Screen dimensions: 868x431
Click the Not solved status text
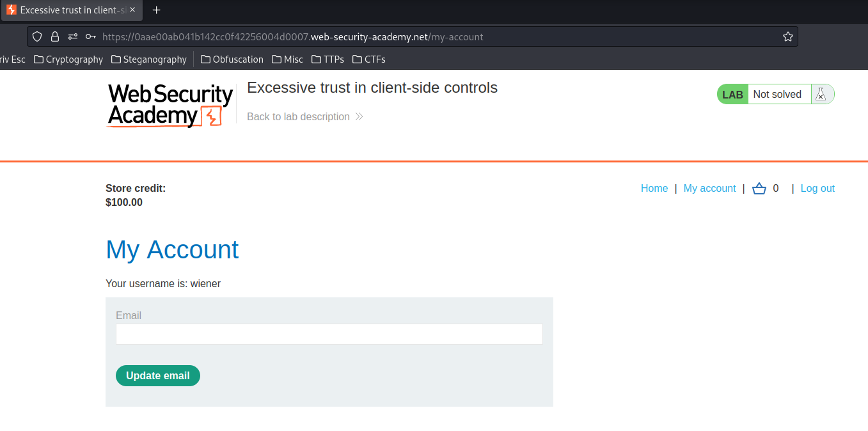[777, 95]
